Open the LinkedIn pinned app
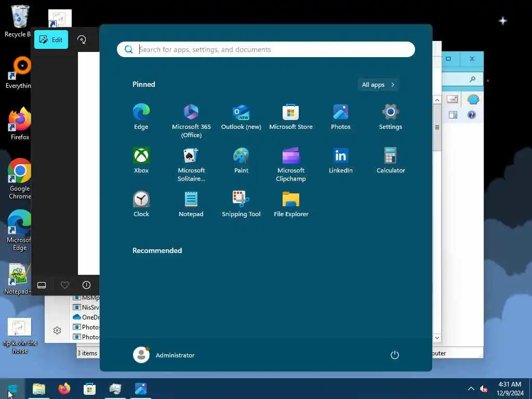The width and height of the screenshot is (532, 399). pyautogui.click(x=341, y=161)
